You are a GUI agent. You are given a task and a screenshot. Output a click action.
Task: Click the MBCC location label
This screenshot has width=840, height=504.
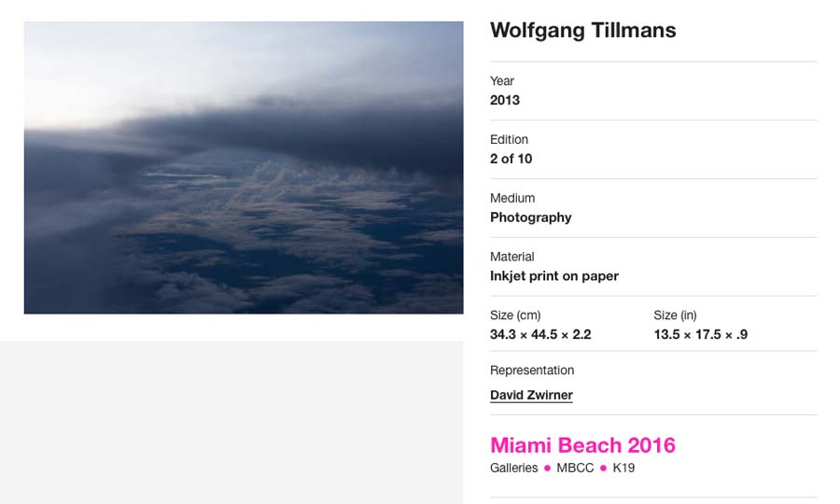pyautogui.click(x=575, y=468)
